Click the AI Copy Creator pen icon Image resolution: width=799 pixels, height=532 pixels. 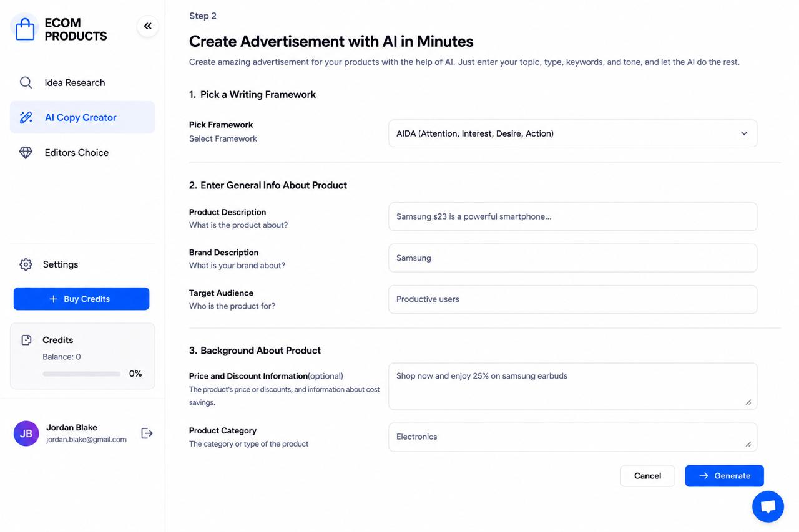coord(26,117)
